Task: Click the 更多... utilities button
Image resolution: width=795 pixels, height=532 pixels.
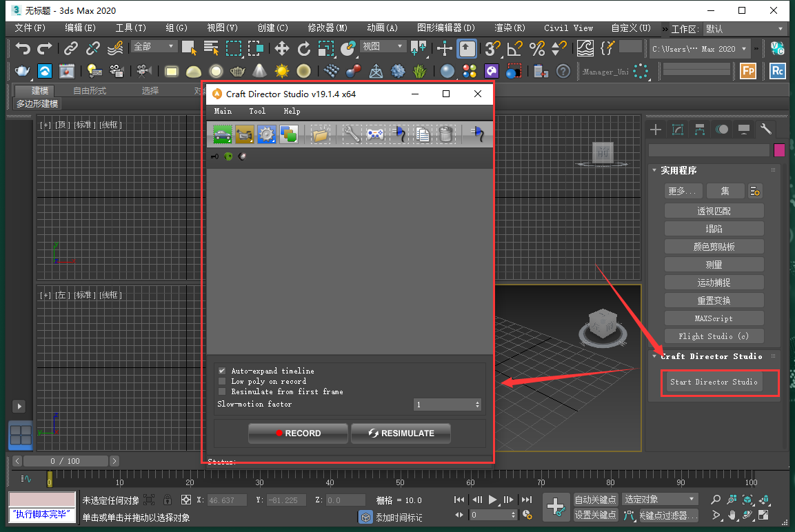Action: (x=683, y=191)
